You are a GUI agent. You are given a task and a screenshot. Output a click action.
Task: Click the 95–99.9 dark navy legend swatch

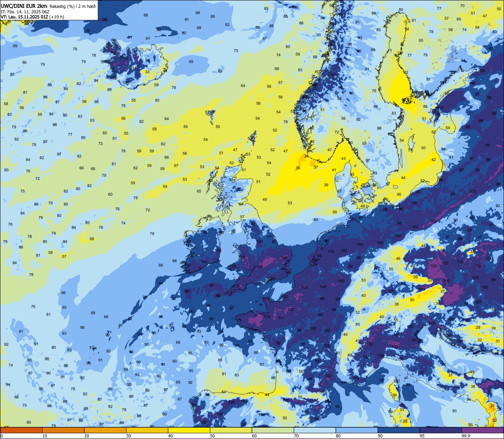point(441,430)
